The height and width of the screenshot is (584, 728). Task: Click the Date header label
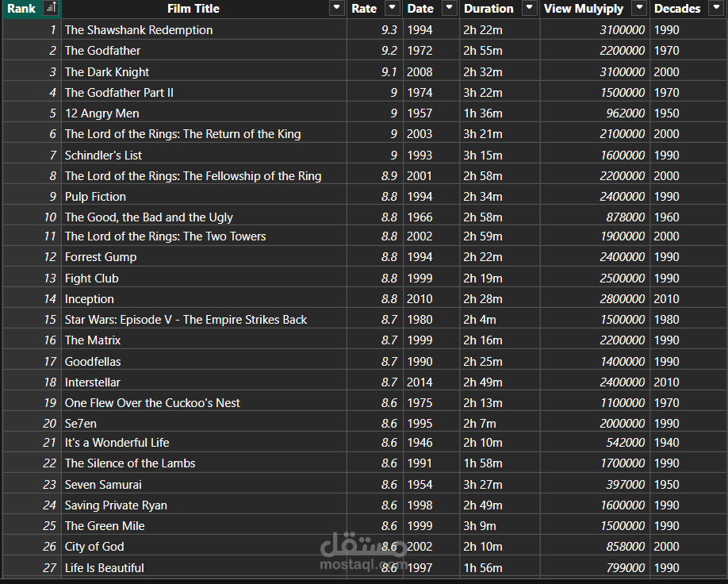420,9
